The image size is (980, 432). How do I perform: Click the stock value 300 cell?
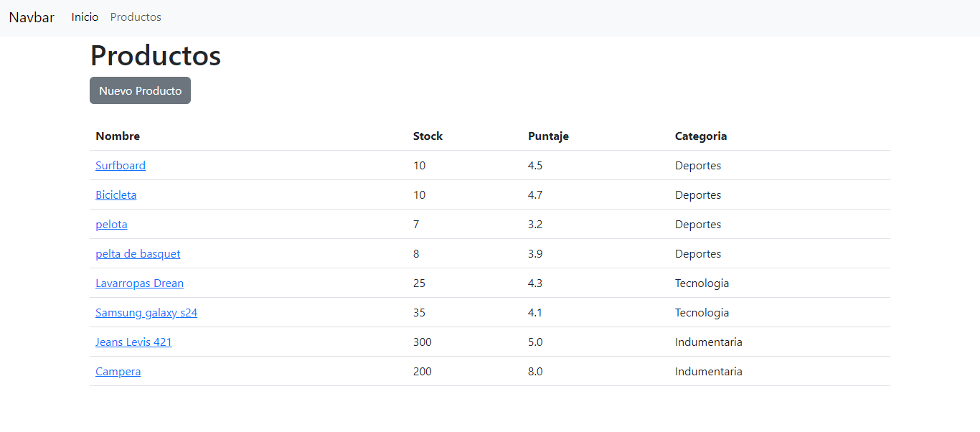point(423,342)
